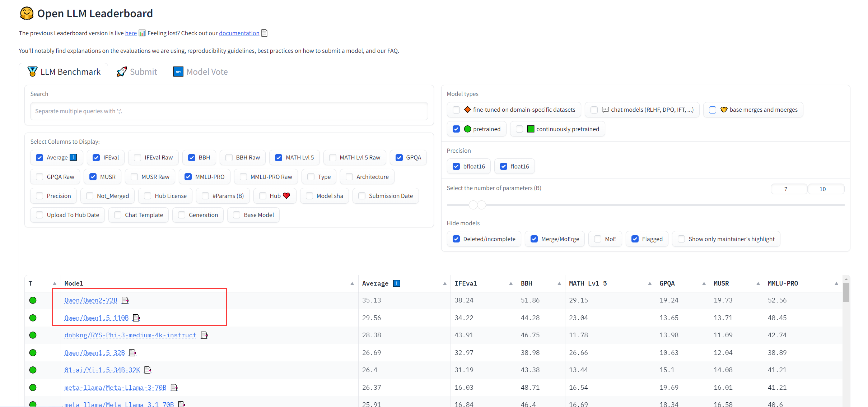Sort table by MMLU-PRO column arrow
Viewport: 868px width, 407px height.
(836, 283)
